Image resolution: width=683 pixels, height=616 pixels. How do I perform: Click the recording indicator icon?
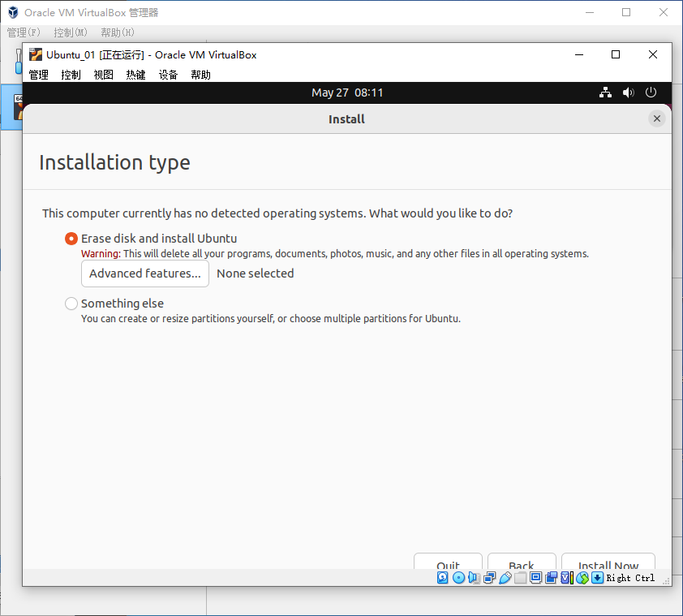pyautogui.click(x=551, y=578)
